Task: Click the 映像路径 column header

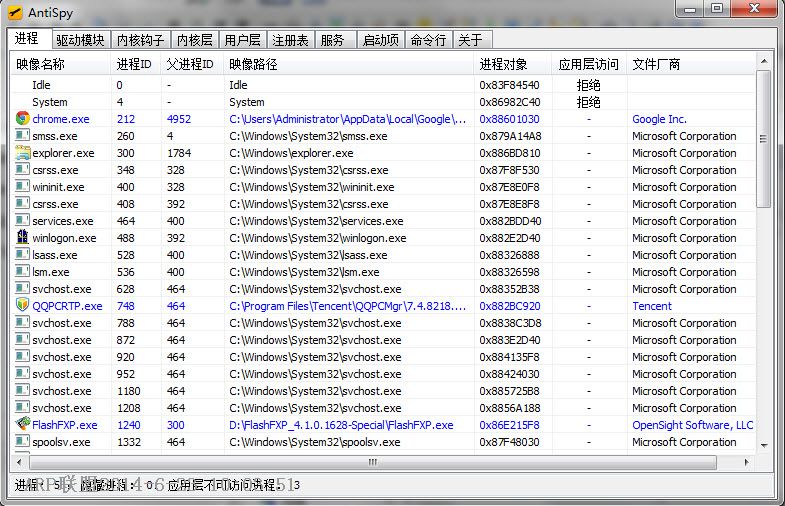Action: 253,64
